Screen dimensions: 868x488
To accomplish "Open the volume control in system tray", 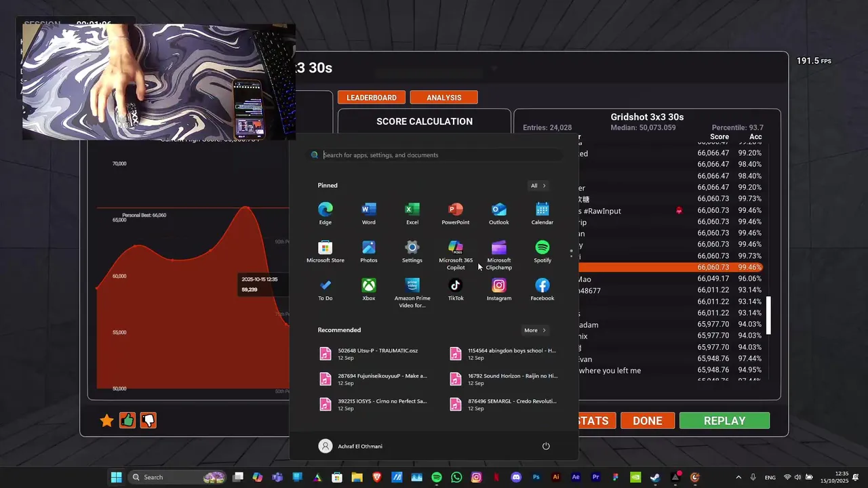I will pyautogui.click(x=797, y=477).
